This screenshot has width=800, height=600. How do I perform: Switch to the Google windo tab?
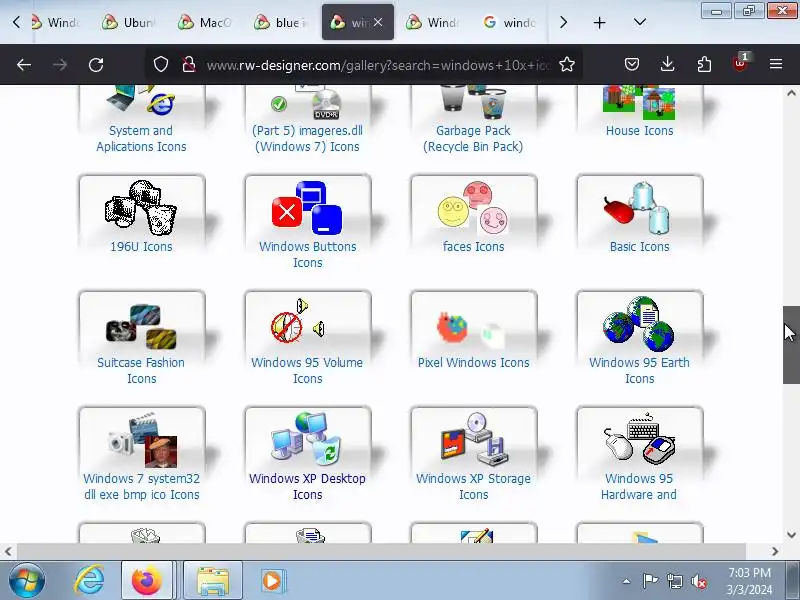pyautogui.click(x=509, y=22)
